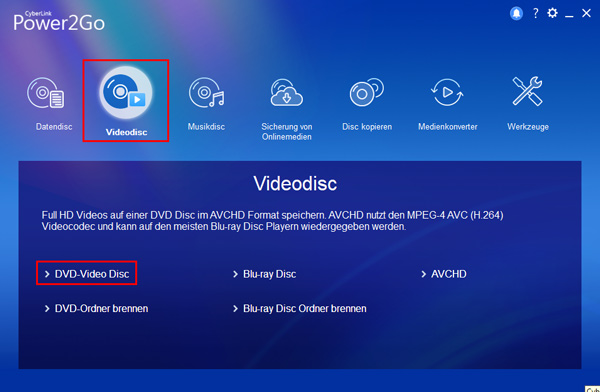Choose the Disc kopieren icon
600x392 pixels.
coord(367,92)
